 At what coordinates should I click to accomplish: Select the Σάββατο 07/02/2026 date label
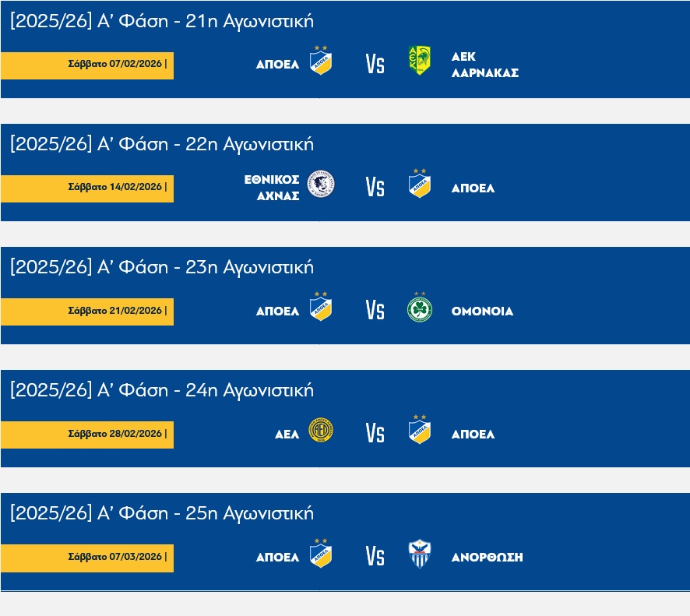tap(115, 64)
